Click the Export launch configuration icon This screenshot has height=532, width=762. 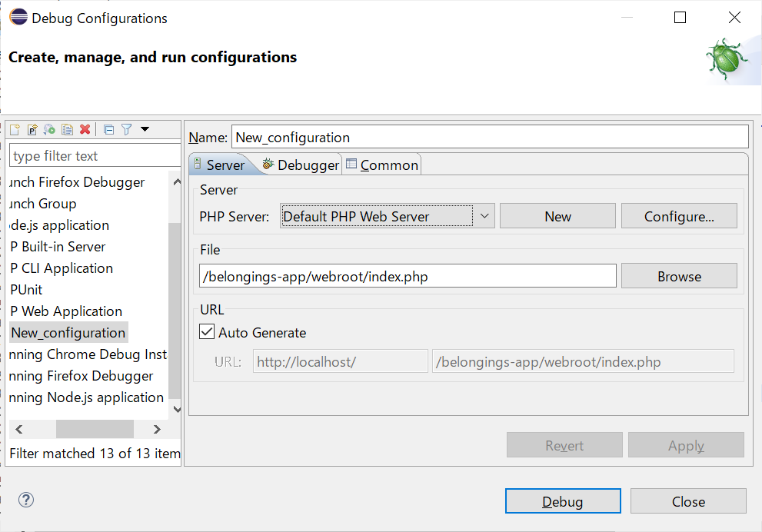click(x=50, y=130)
